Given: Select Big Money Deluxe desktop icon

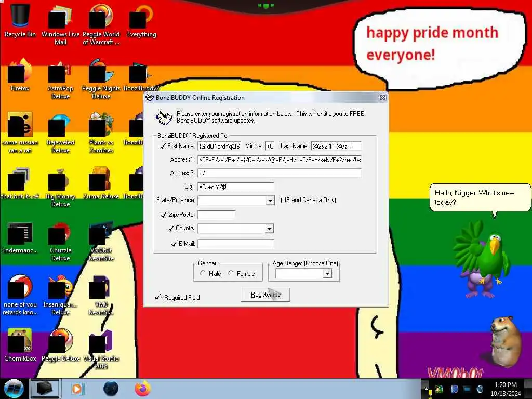Looking at the screenshot, I should coord(60,187).
